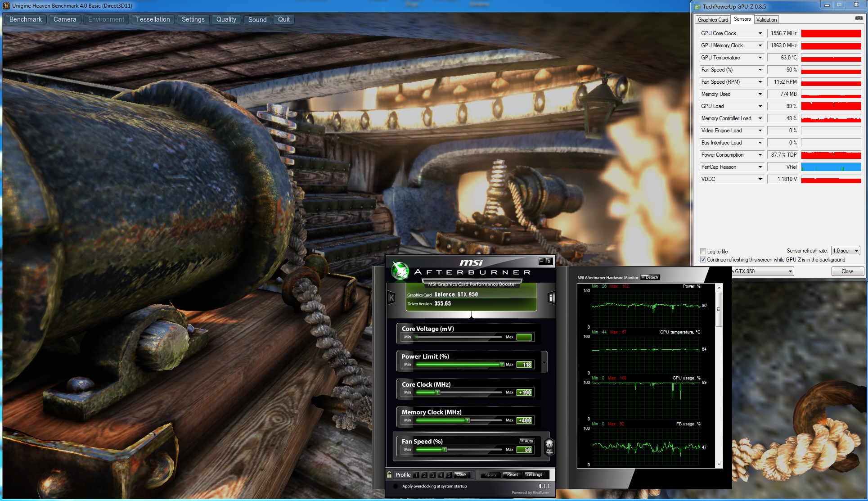
Task: Click the Core Clock slider handle
Action: coord(438,393)
